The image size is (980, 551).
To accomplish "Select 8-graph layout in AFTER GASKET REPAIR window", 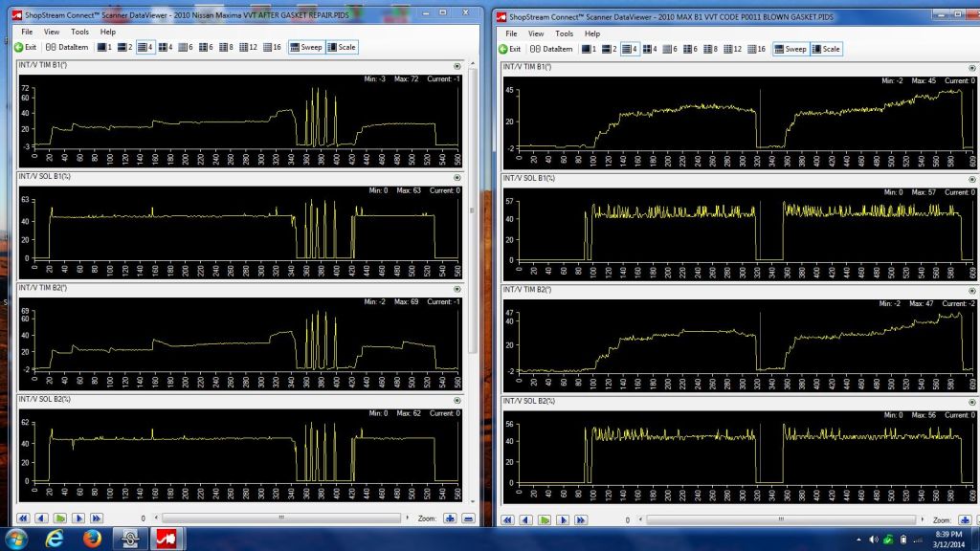I will point(226,47).
